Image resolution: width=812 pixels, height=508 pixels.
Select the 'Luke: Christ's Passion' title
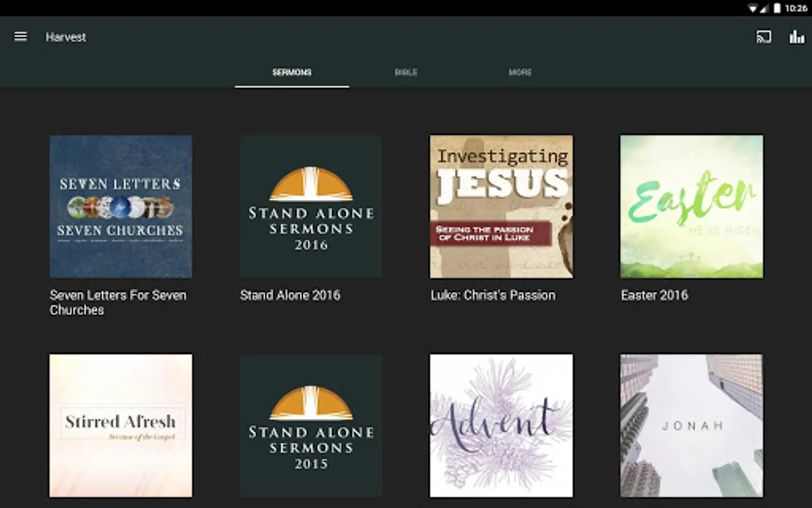click(x=493, y=295)
